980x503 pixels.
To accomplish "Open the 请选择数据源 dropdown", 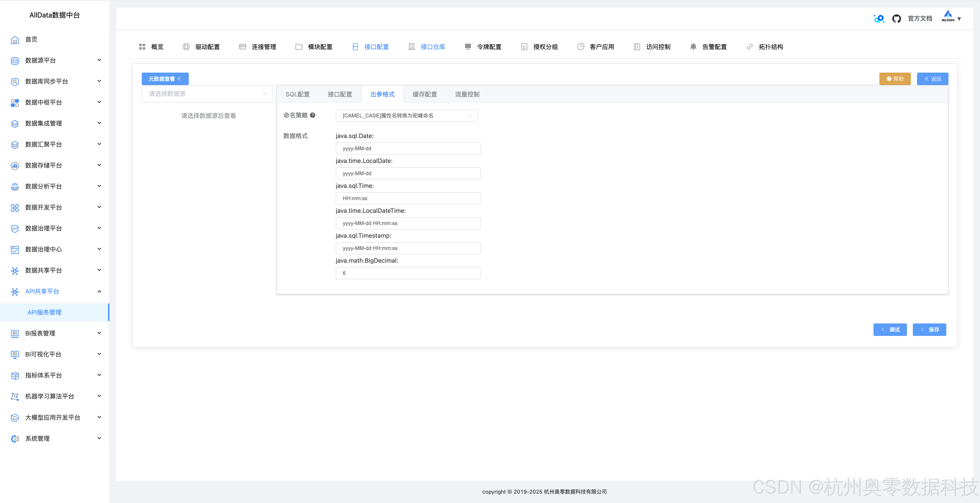I will pos(207,94).
